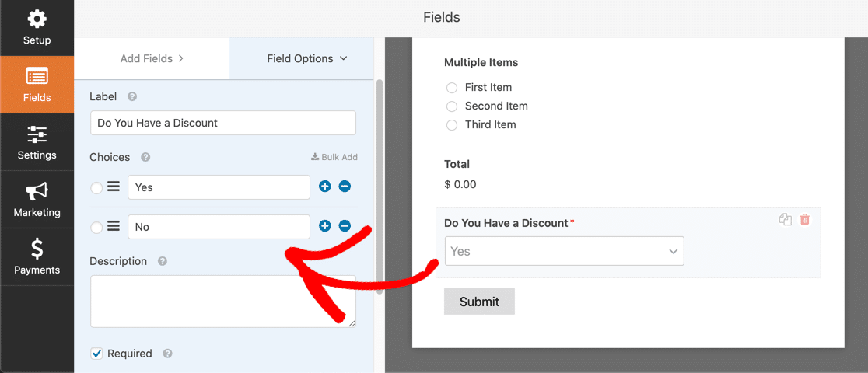
Task: Toggle the Required checkbox
Action: tap(96, 354)
